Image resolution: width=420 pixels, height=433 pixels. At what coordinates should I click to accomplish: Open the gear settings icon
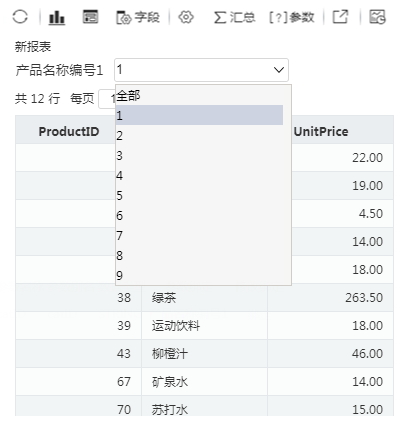(x=186, y=17)
